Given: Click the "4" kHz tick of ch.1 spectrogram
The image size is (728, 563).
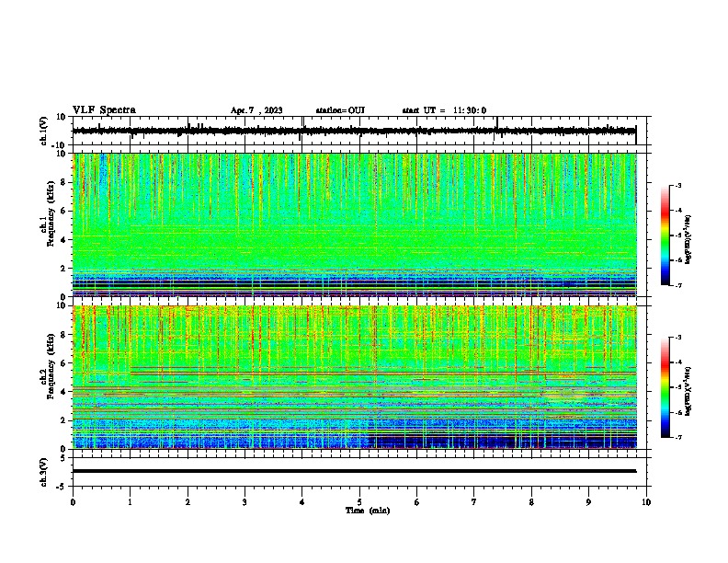Looking at the screenshot, I should coord(63,240).
